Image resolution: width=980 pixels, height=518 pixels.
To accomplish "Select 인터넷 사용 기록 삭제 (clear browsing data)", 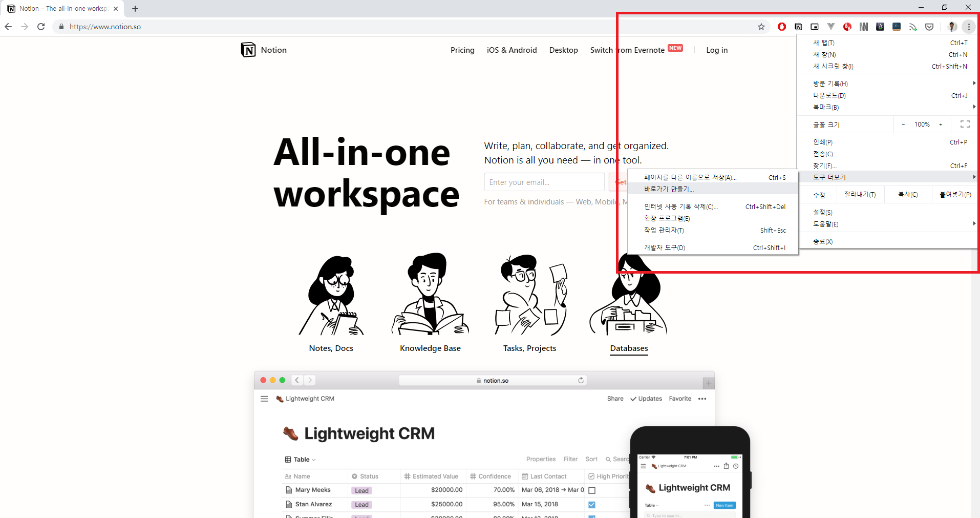I will (713, 206).
